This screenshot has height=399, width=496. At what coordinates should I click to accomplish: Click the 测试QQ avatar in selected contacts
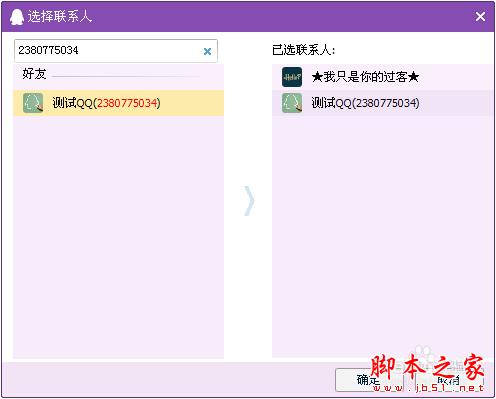pos(292,103)
